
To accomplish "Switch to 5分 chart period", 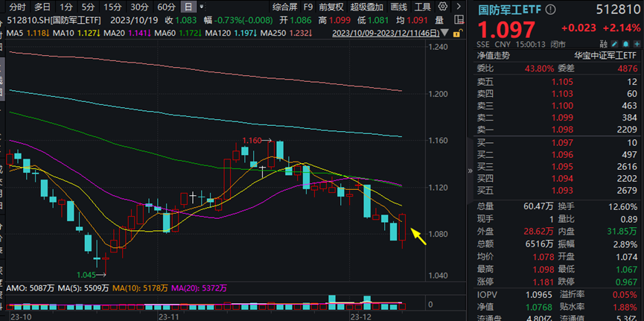I will click(x=88, y=7).
